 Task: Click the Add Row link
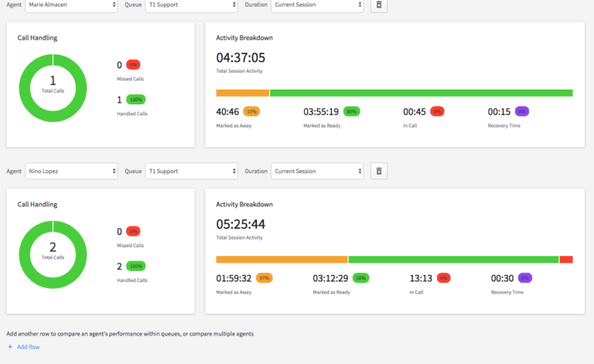pos(29,347)
